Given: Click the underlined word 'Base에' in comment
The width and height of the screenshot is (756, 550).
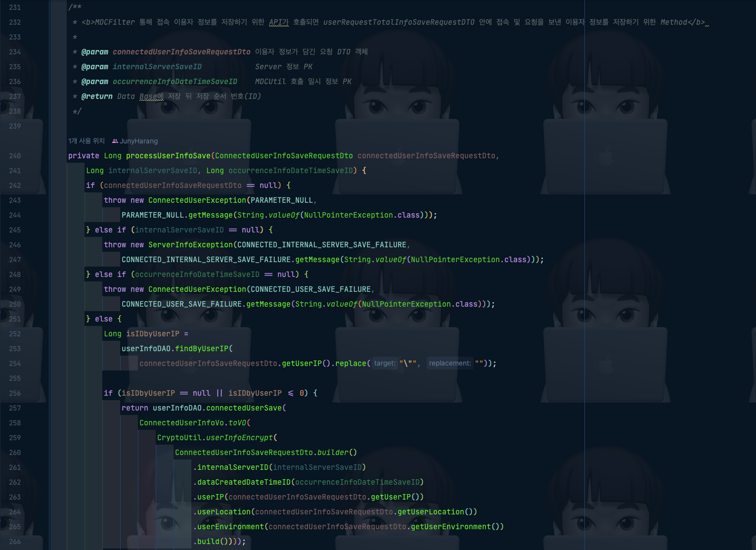Looking at the screenshot, I should [151, 96].
